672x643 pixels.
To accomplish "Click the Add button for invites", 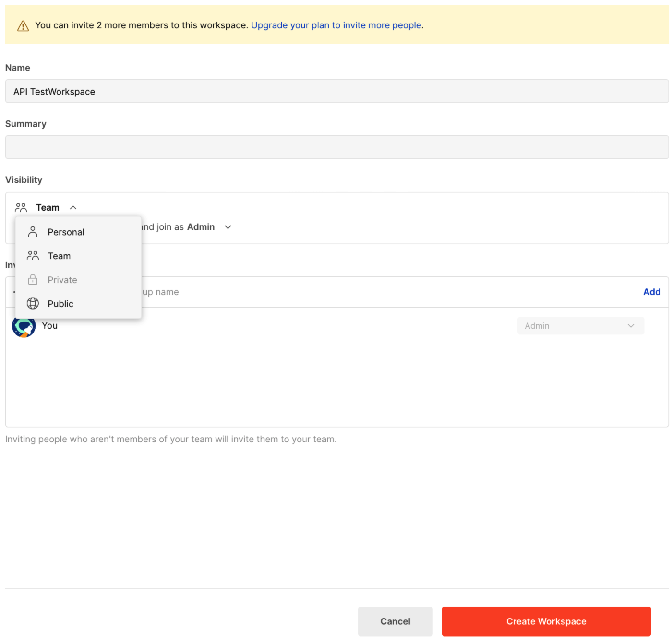I will click(651, 292).
